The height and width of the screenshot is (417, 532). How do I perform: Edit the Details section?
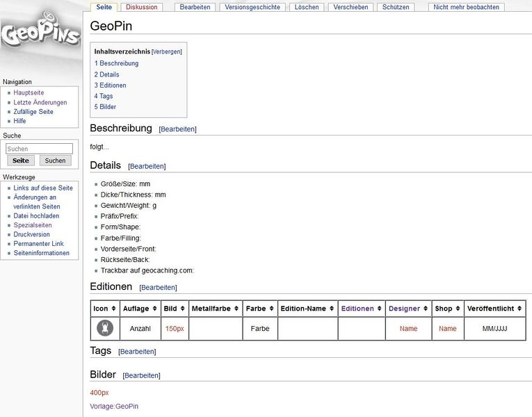pyautogui.click(x=147, y=167)
